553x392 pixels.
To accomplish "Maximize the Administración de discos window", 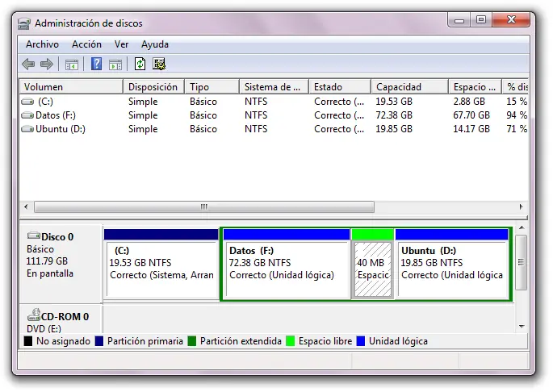I will click(481, 19).
